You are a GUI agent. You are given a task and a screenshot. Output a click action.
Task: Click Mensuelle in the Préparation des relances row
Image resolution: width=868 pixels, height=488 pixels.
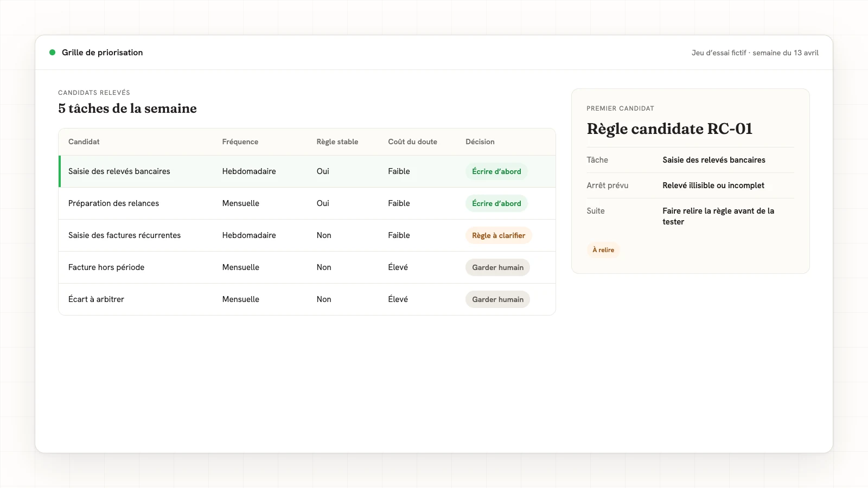[x=241, y=203]
